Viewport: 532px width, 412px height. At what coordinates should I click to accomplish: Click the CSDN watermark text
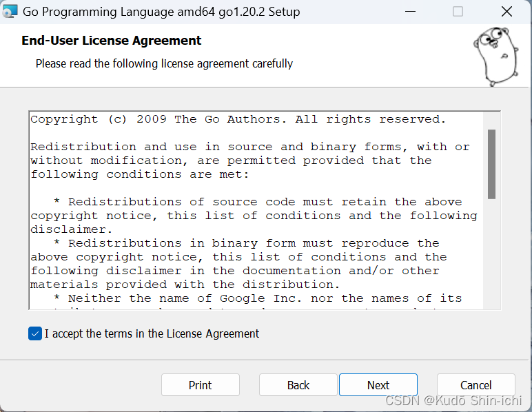coord(453,400)
